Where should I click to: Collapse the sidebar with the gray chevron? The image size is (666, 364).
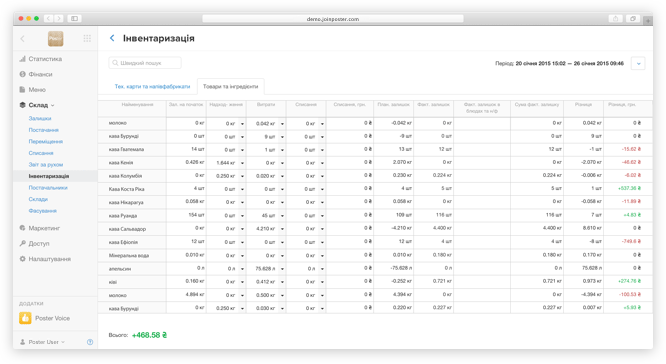(23, 39)
